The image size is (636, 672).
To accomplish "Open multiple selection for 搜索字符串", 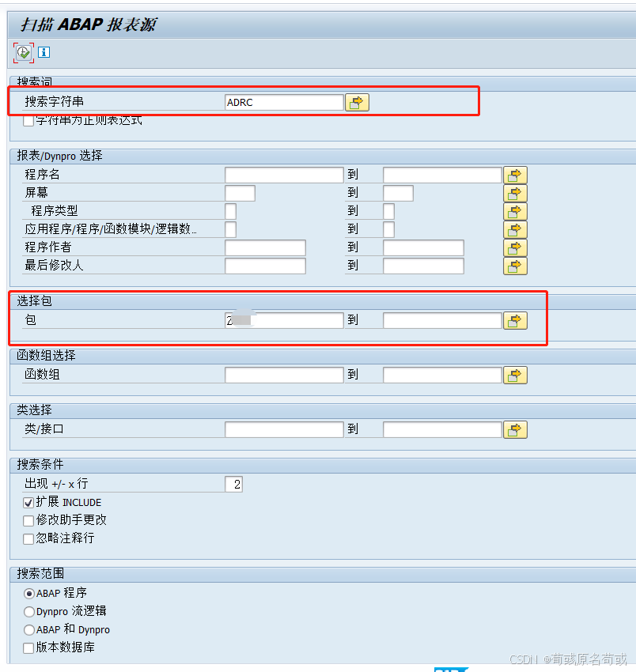I will 357,103.
